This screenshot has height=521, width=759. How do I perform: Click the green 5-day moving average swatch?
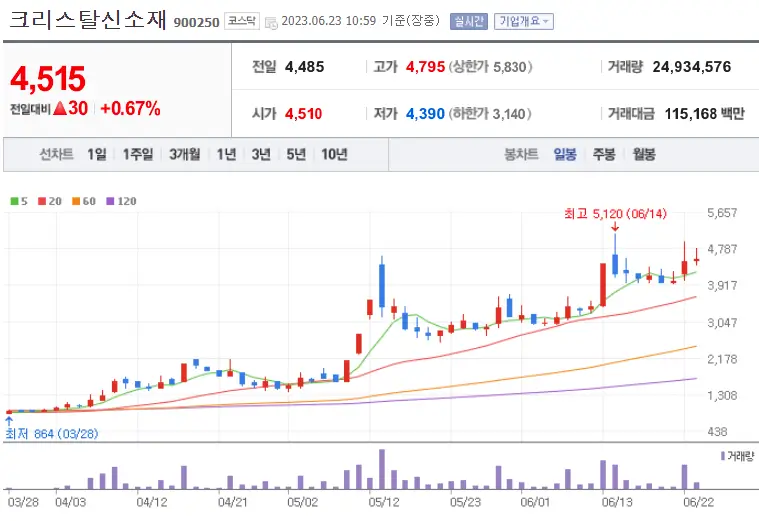(x=15, y=201)
